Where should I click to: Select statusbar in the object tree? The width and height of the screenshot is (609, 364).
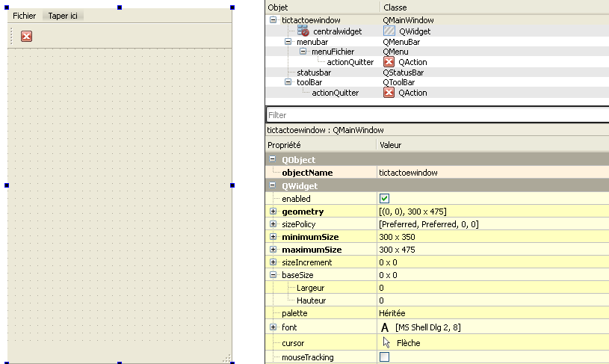point(313,73)
